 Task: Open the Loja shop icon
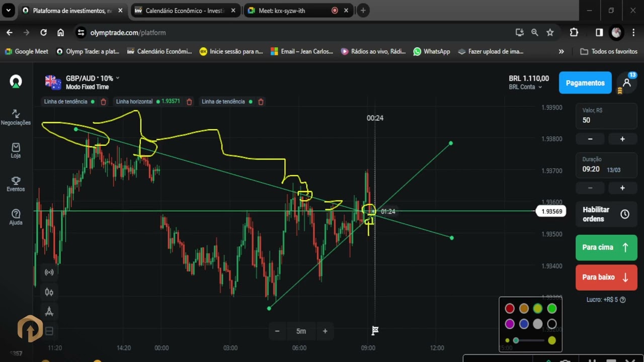point(16,150)
